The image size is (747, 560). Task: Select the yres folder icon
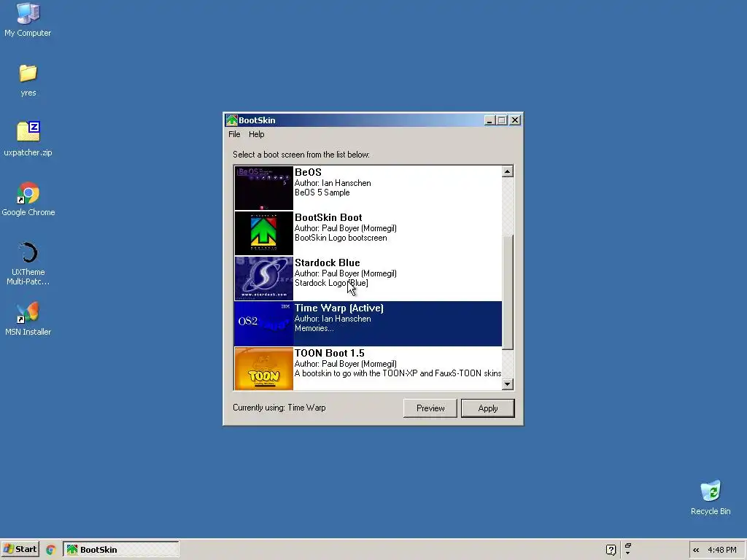tap(28, 74)
